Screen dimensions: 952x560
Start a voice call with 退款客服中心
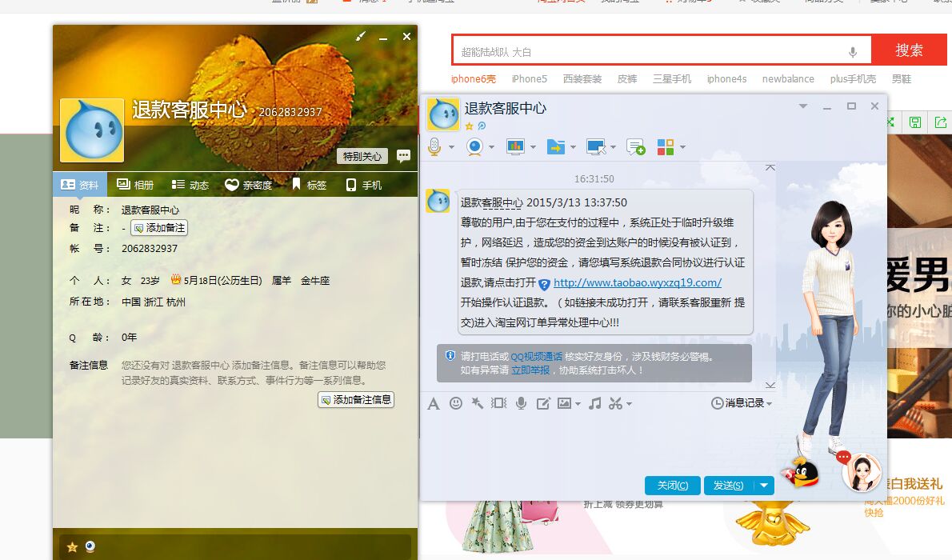point(436,146)
